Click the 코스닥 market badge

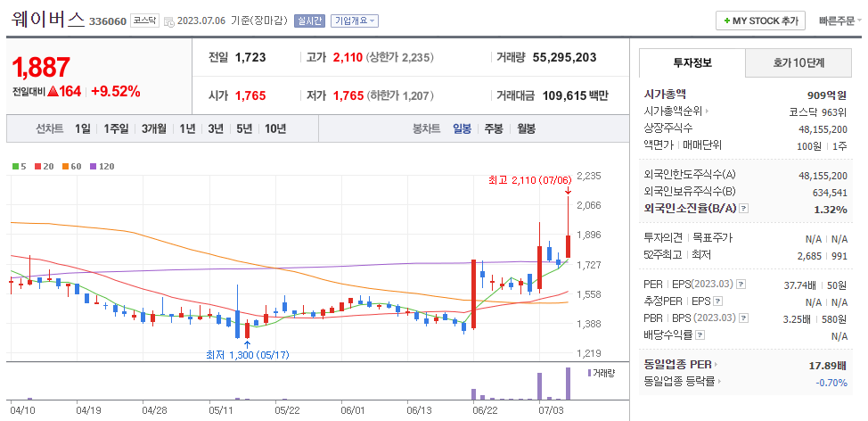point(144,21)
